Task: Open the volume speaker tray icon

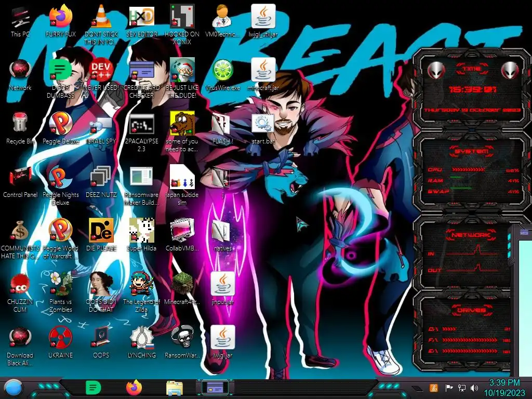Action: [474, 388]
